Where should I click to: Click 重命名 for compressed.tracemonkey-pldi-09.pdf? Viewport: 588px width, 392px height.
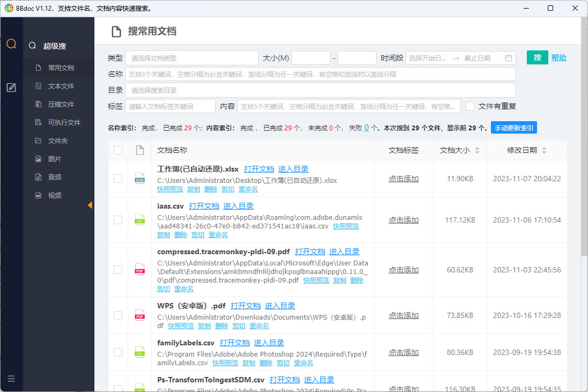(x=183, y=289)
